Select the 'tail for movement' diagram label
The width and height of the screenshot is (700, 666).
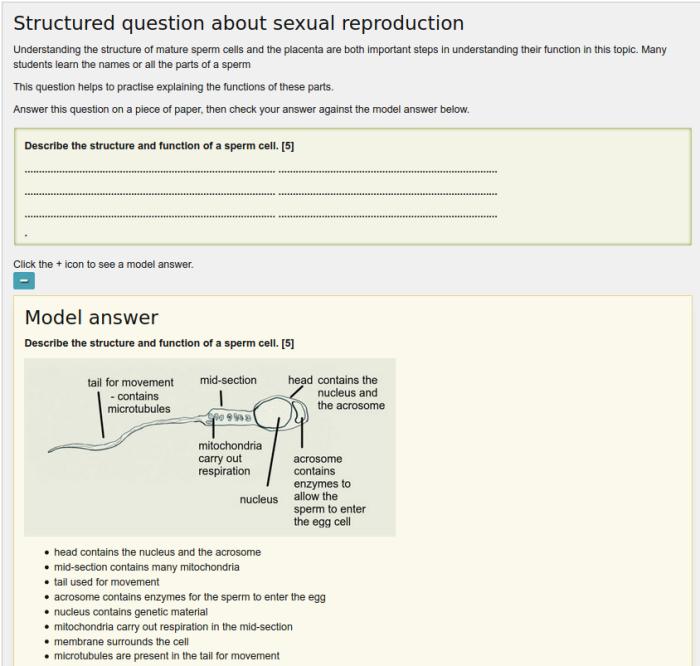[131, 382]
